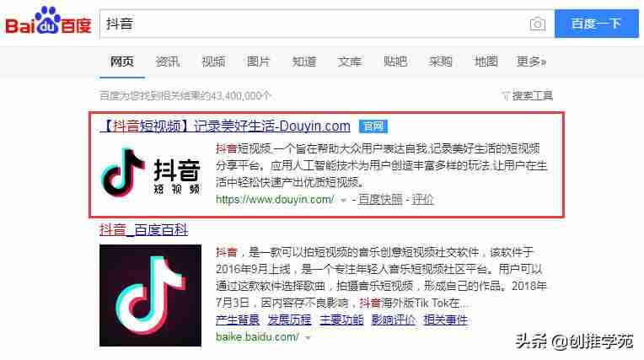This screenshot has width=644, height=360.
Task: Open the 地图 tab
Action: tap(486, 62)
